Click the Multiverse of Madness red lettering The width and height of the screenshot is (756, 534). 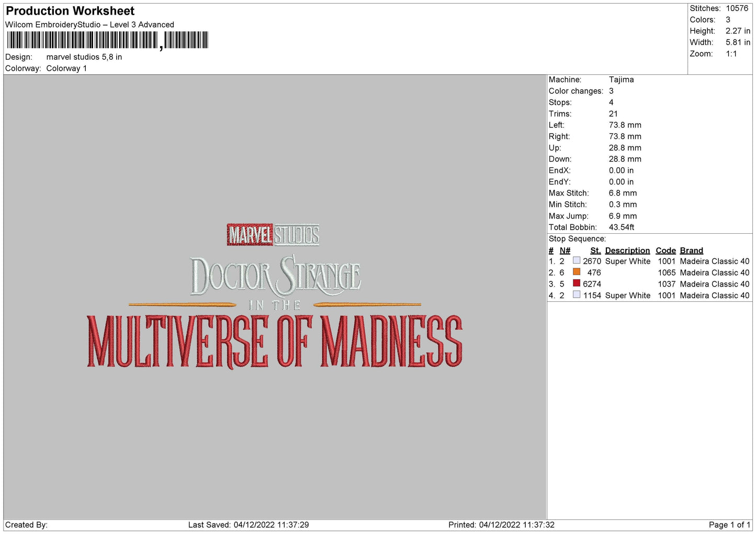(275, 341)
